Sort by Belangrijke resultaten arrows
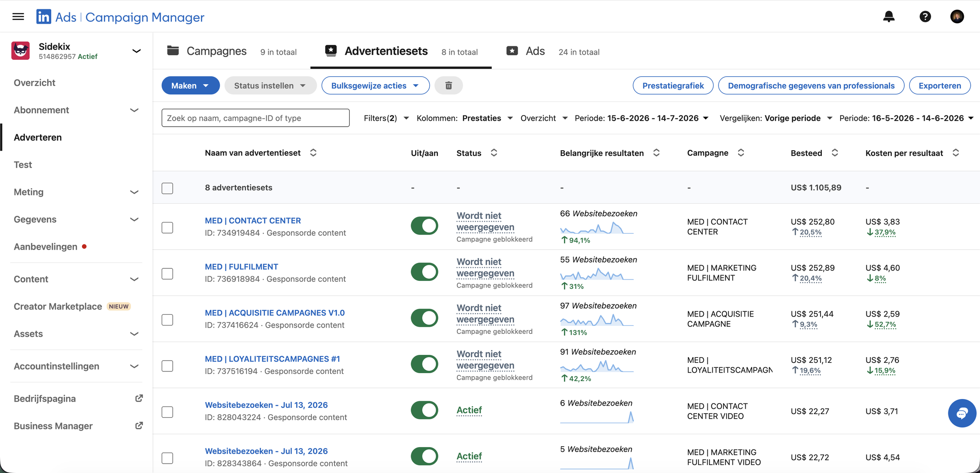Image resolution: width=980 pixels, height=473 pixels. click(656, 153)
